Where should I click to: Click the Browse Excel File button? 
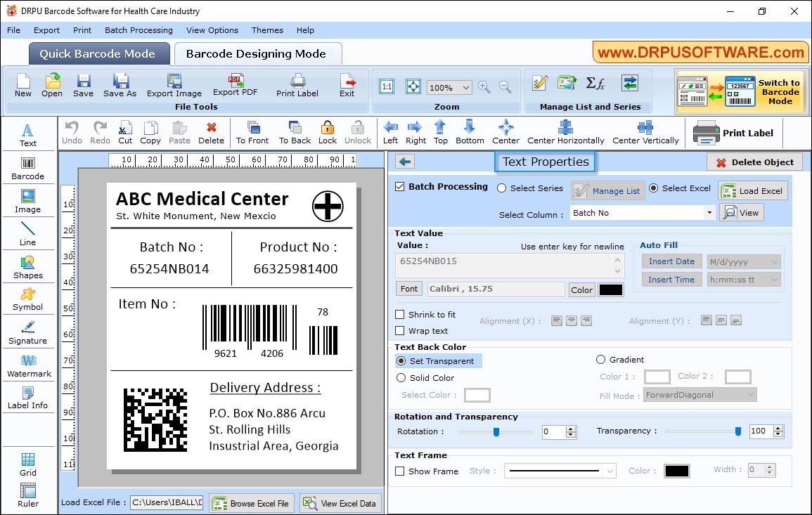click(251, 503)
